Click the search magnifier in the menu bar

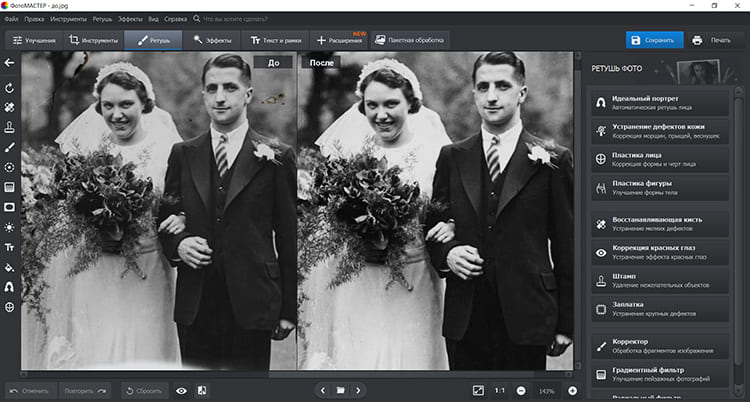pyautogui.click(x=197, y=19)
